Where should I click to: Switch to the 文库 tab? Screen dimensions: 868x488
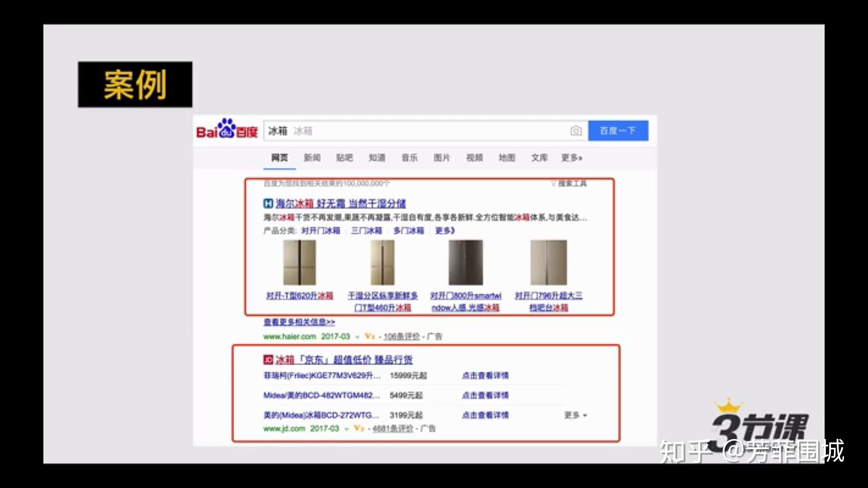539,158
